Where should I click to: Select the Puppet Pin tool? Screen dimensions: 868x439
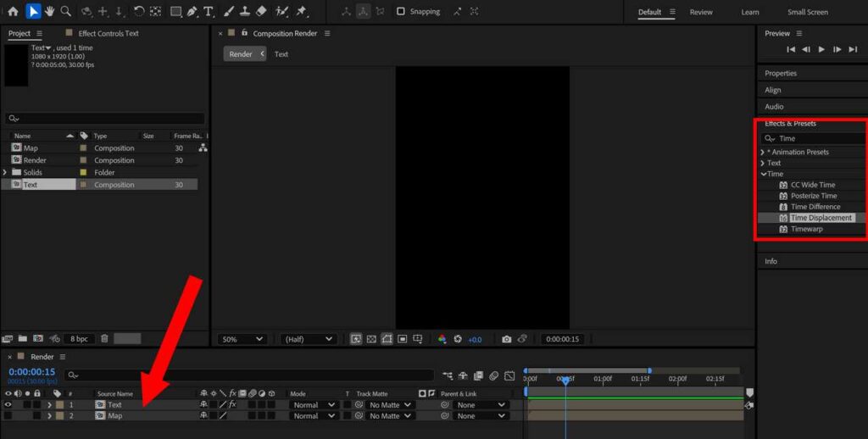[302, 11]
